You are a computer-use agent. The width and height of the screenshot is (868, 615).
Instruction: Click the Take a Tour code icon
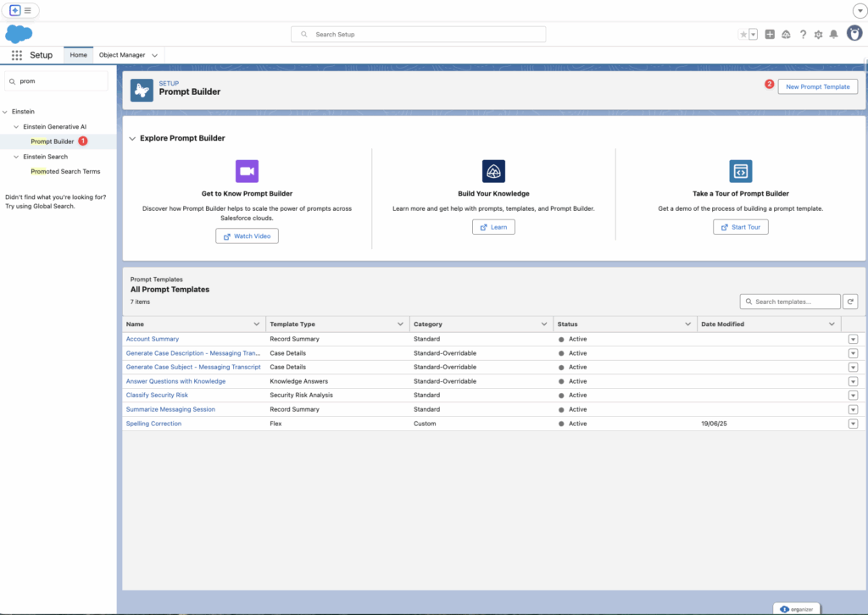tap(741, 171)
